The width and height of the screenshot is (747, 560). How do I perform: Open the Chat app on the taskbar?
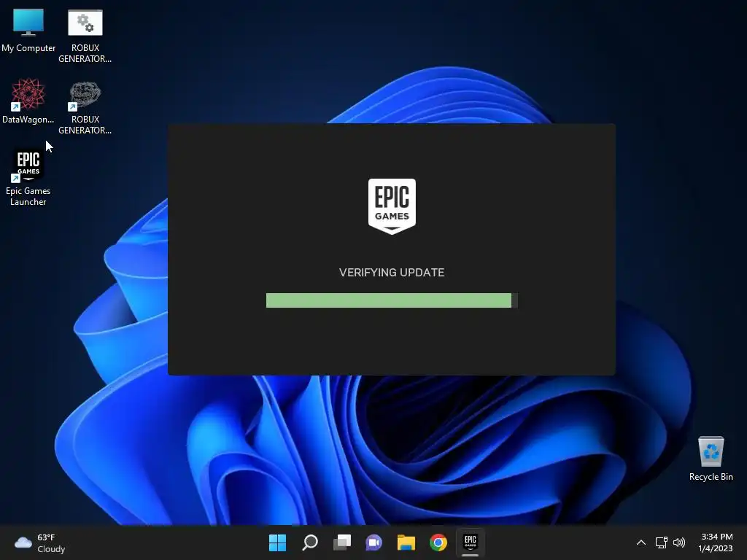374,542
